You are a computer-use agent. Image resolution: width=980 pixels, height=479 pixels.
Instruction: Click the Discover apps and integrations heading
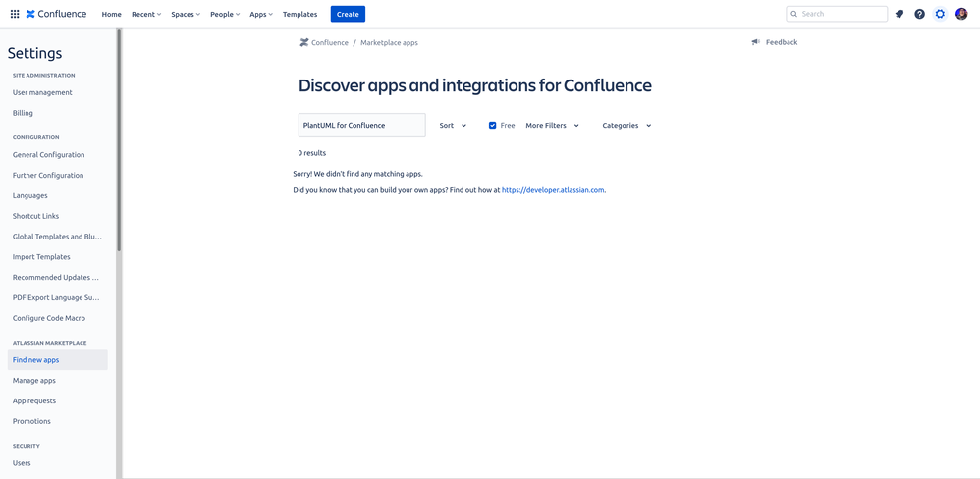[x=475, y=85]
